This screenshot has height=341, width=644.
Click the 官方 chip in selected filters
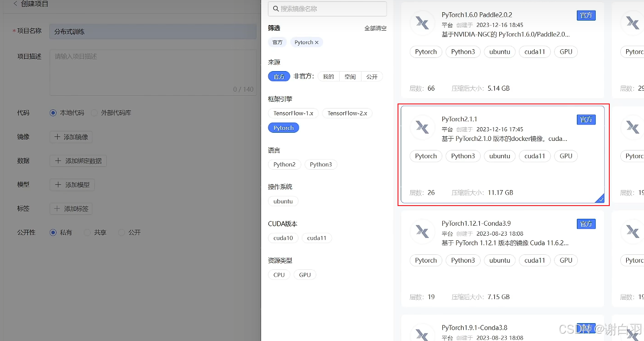pos(277,42)
